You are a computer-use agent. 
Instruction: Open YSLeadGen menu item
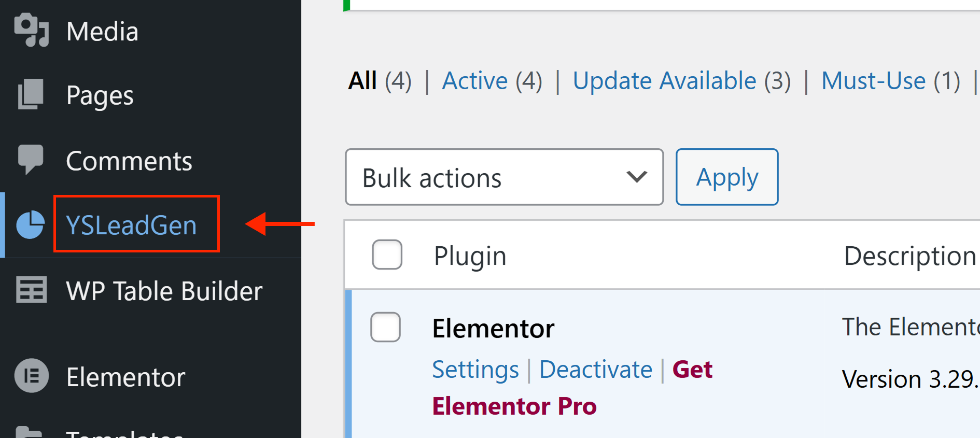[131, 225]
